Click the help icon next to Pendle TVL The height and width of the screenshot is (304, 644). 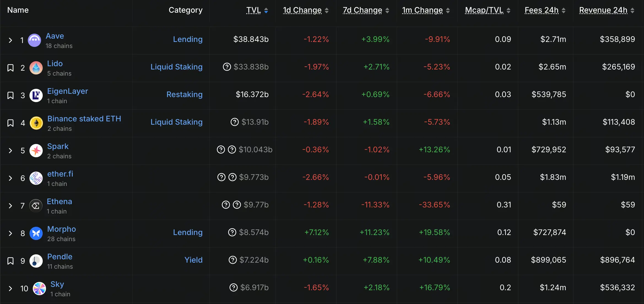click(233, 260)
